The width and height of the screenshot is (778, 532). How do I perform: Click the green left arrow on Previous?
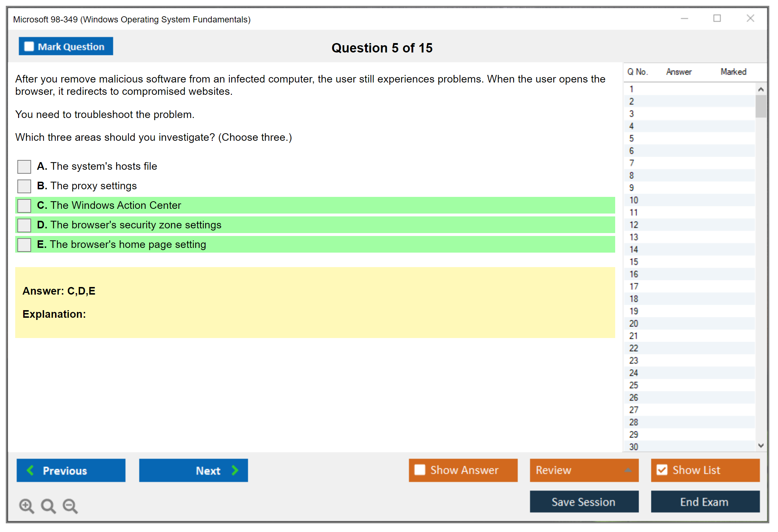point(30,470)
